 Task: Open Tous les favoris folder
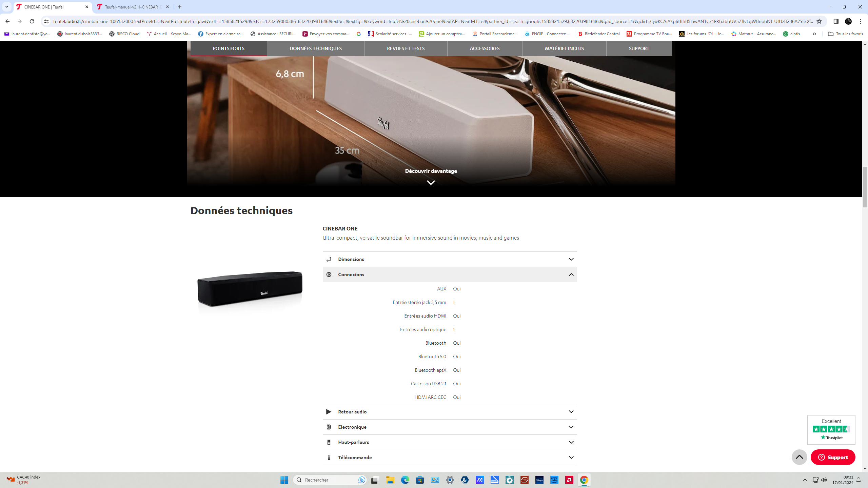(845, 34)
